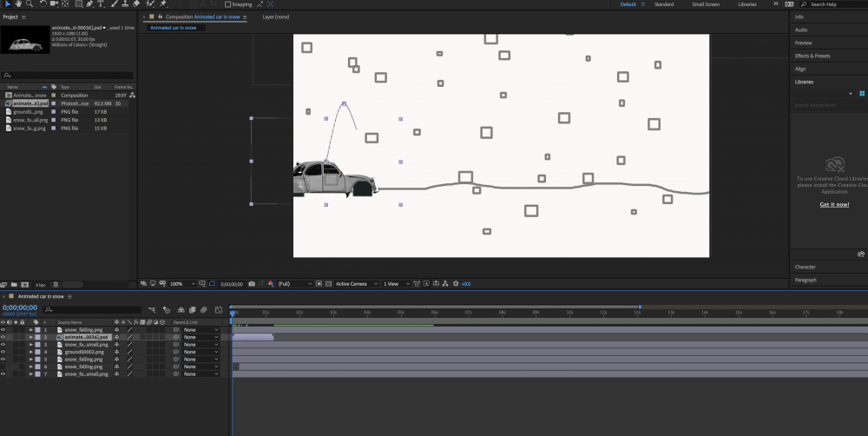
Task: Toggle visibility of layer 1 snow_falling.png
Action: 3,330
